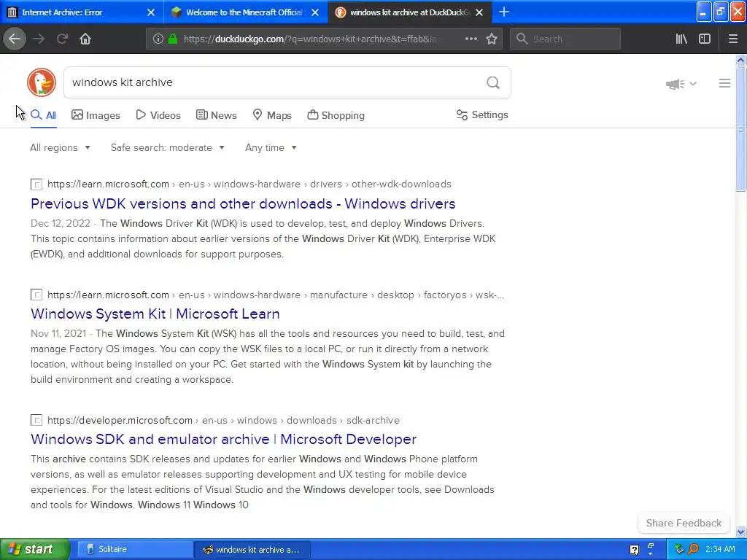This screenshot has height=560, width=747.
Task: Submit search with magnifier icon
Action: coord(493,83)
